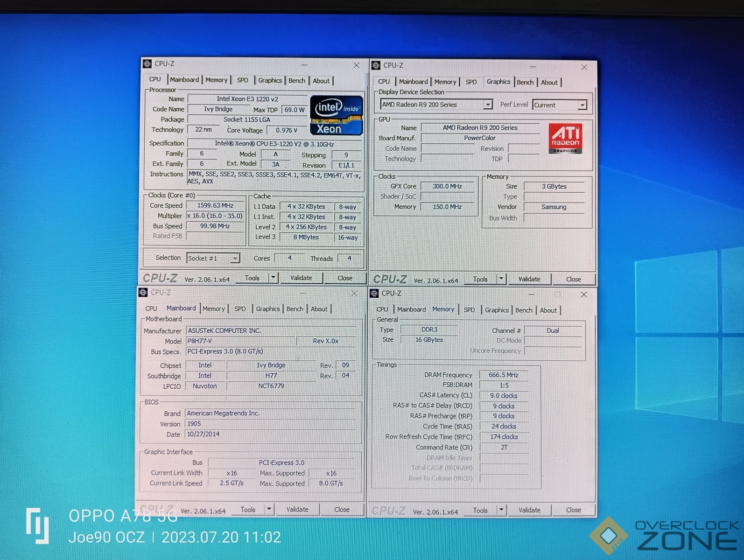Expand Tools dropdown arrow in Graphics window

click(501, 279)
